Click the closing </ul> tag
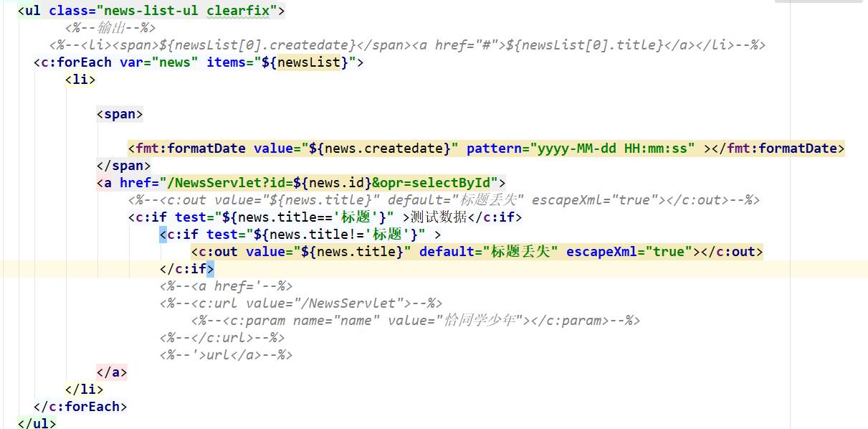868x429 pixels. (37, 423)
